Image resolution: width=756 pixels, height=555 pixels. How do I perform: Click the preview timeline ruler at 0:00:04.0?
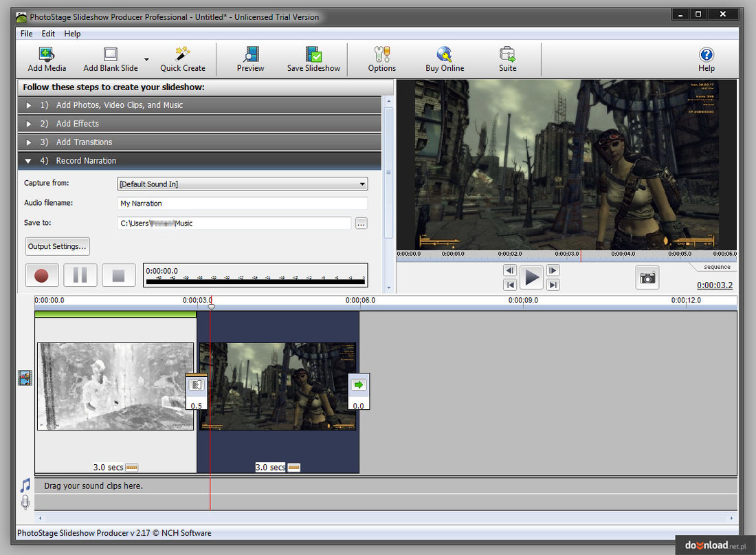pos(623,254)
